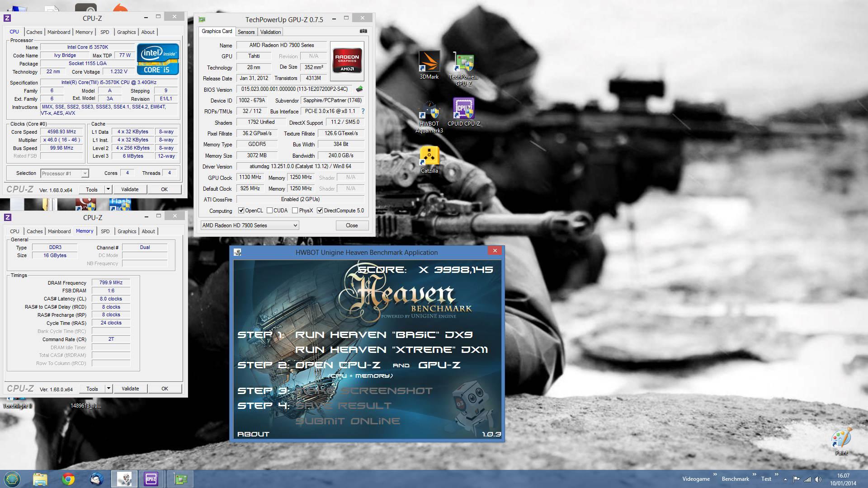
Task: Open the Start button on the taskbar
Action: [12, 479]
